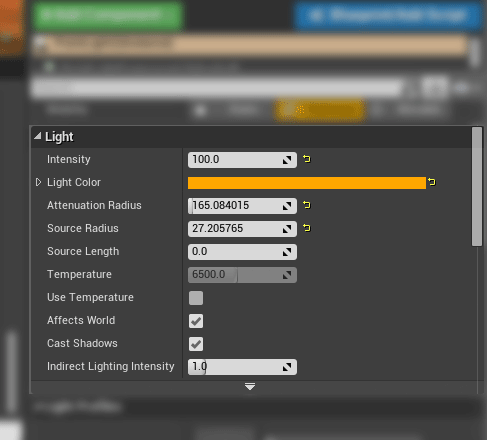Viewport: 487px width, 440px height.
Task: Uncheck the Affects World checkbox
Action: 196,321
